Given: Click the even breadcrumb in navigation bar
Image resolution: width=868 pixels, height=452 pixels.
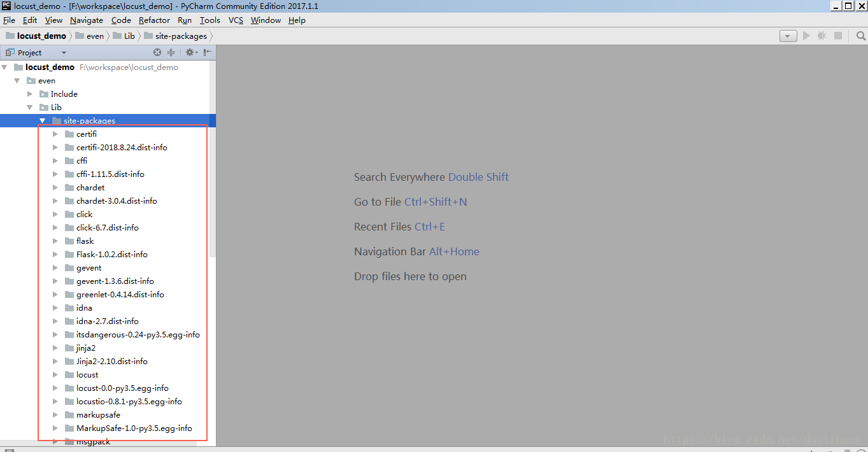Looking at the screenshot, I should coord(90,36).
